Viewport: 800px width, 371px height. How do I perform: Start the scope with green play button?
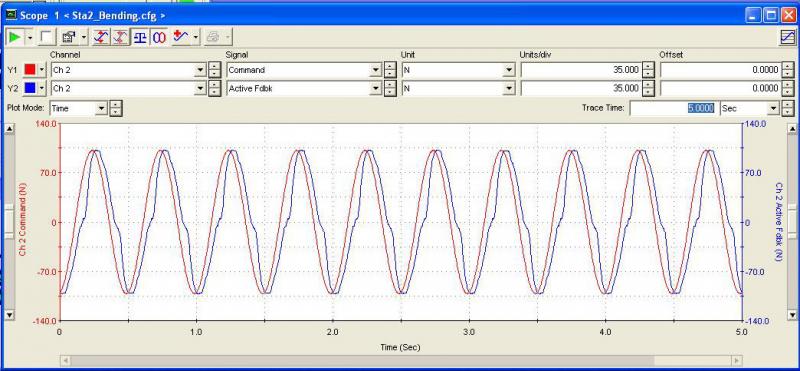[x=15, y=37]
